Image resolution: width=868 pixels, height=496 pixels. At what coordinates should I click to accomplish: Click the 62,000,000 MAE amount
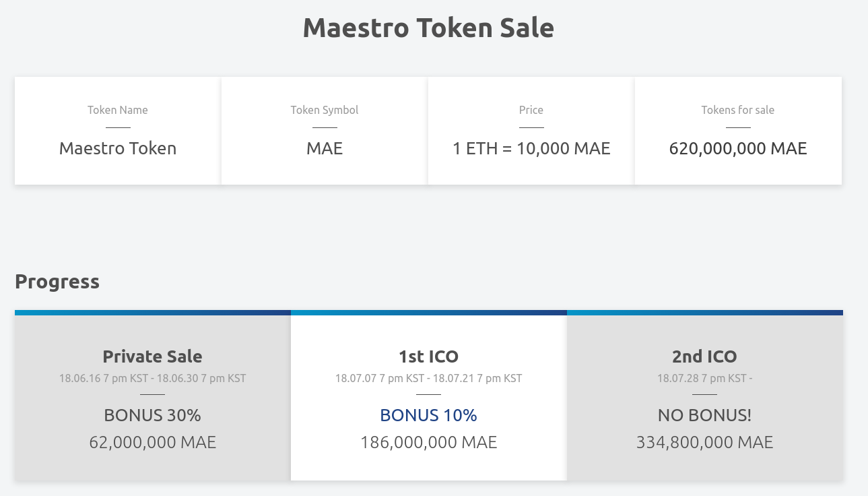point(152,442)
